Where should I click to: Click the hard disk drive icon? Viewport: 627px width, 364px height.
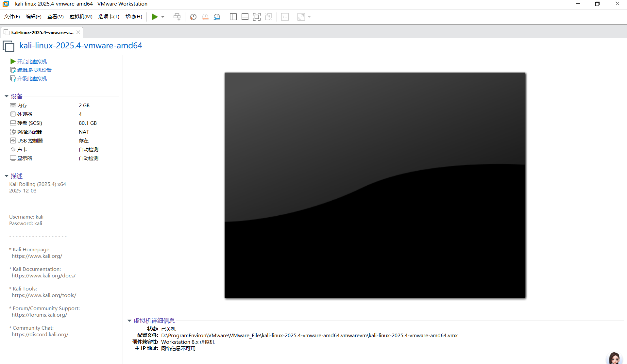(x=13, y=123)
